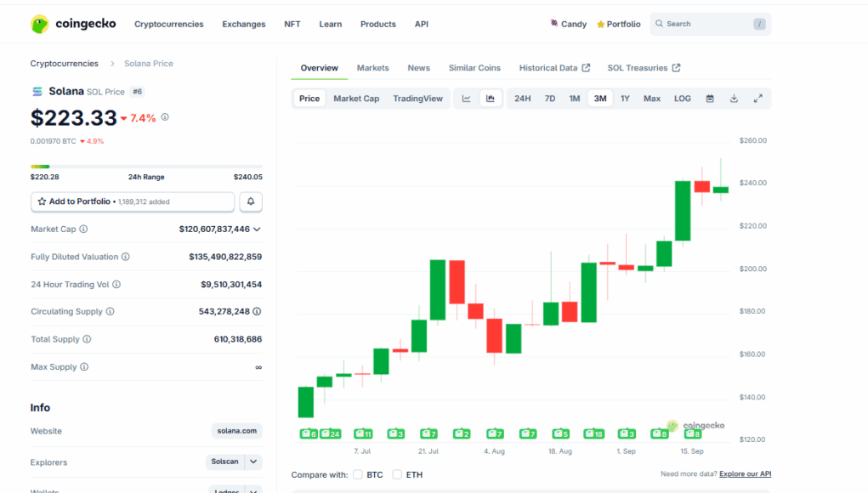Switch to the News tab

click(x=418, y=68)
